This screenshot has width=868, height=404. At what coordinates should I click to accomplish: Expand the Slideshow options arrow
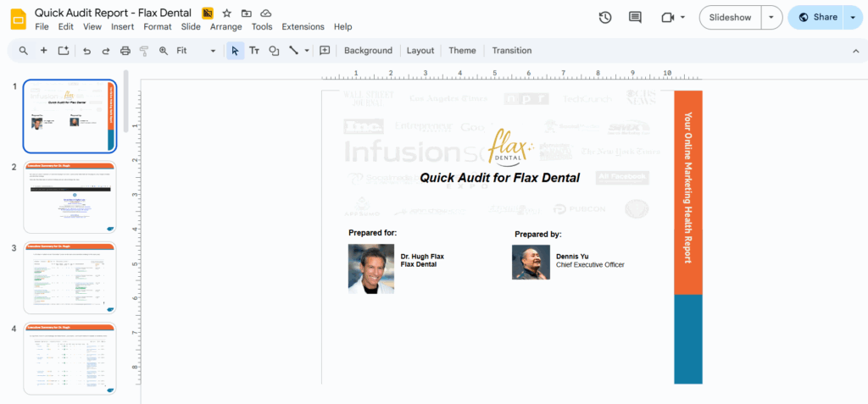(771, 17)
